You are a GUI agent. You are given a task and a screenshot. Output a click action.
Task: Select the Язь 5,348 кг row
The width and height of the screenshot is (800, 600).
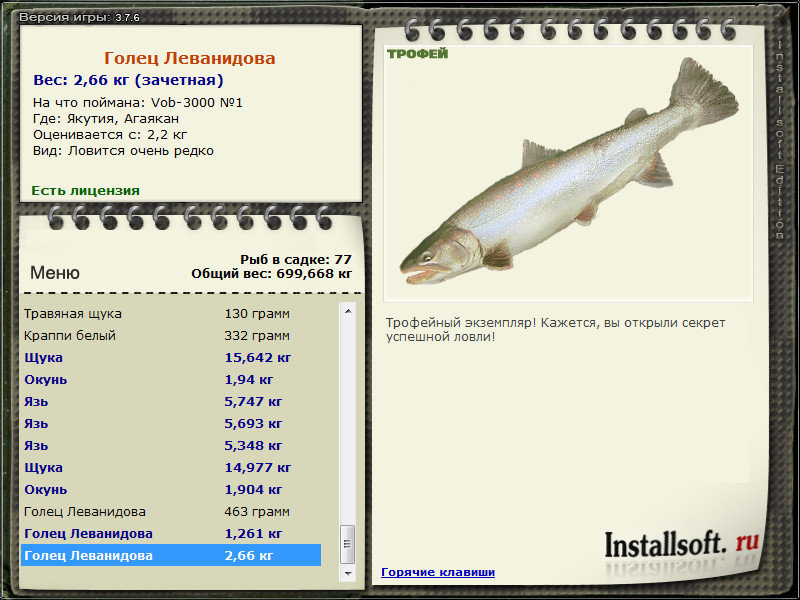tap(171, 445)
